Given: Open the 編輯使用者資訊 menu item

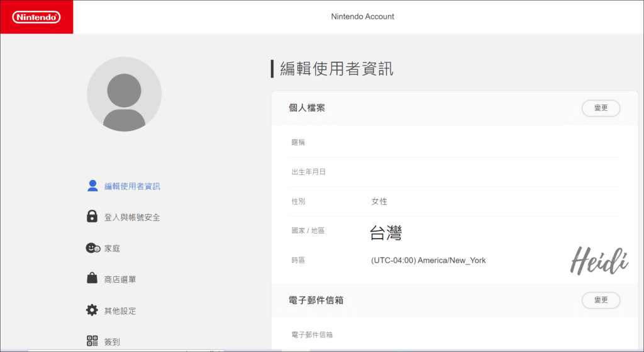Looking at the screenshot, I should [132, 186].
